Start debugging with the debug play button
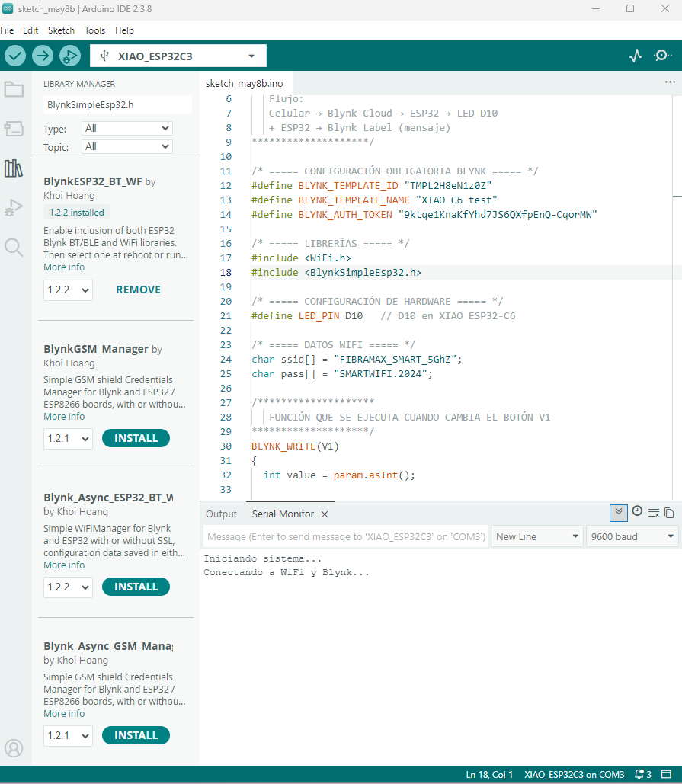The height and width of the screenshot is (784, 682). (x=69, y=56)
